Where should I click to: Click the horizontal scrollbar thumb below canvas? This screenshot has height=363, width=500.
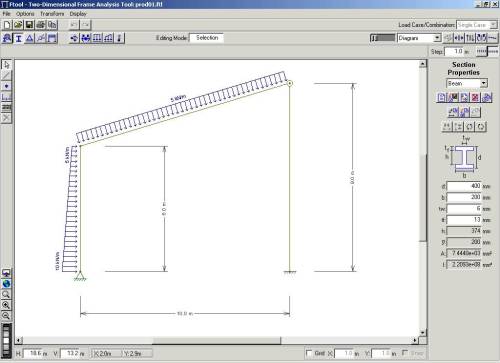(x=217, y=340)
